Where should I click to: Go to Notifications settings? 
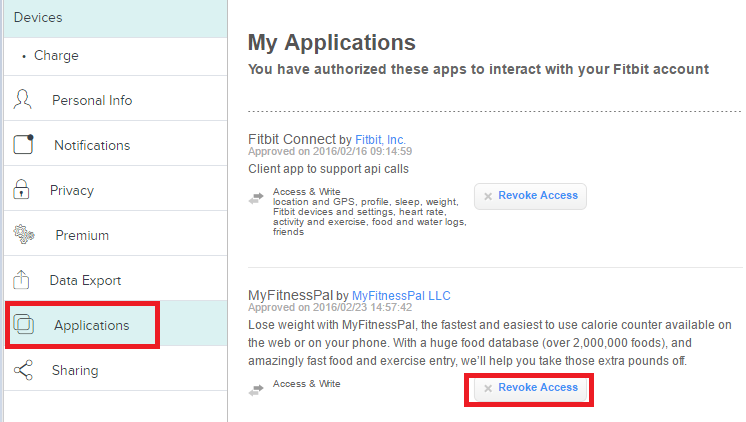tap(92, 145)
